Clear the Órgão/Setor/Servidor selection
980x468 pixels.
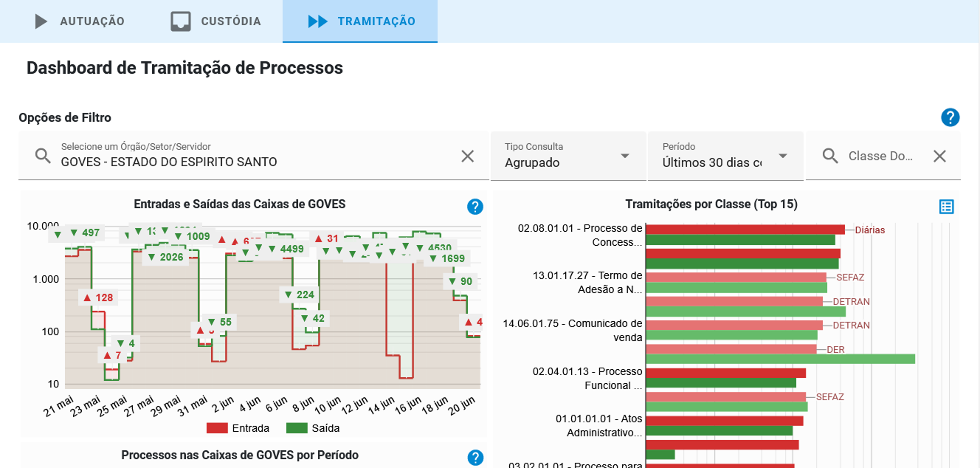[468, 156]
